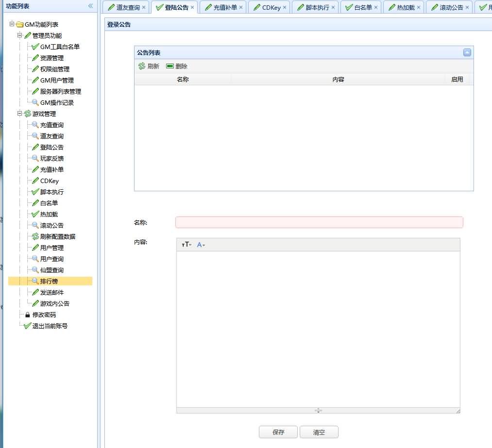This screenshot has height=448, width=492.
Task: Click the 删除 delete icon in toolbar
Action: coord(170,66)
